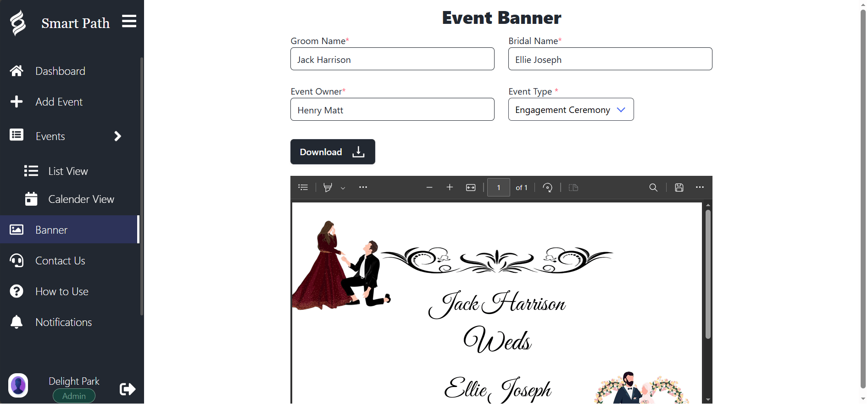Open the Event Type dropdown
Screen dimensions: 868x404
pyautogui.click(x=571, y=110)
